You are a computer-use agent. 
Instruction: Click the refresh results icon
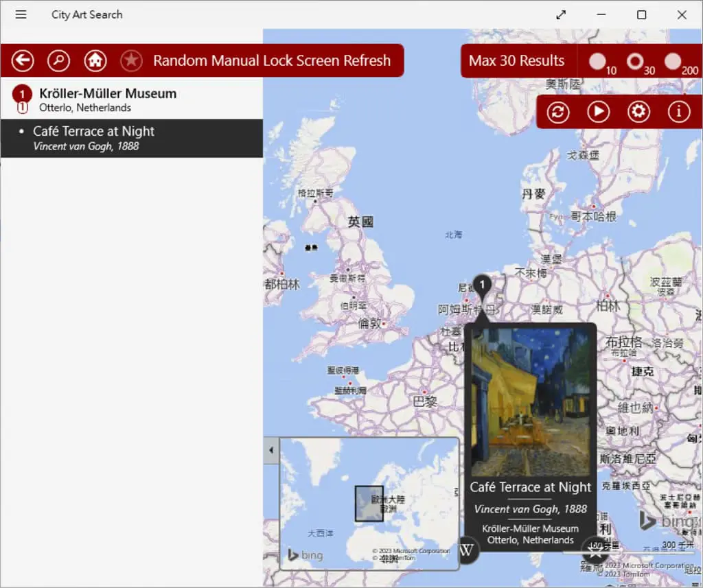pyautogui.click(x=558, y=112)
